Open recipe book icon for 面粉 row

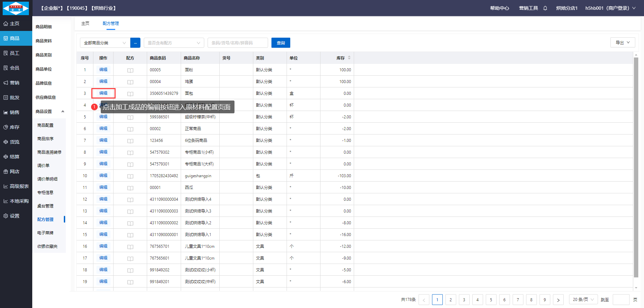pos(130,70)
